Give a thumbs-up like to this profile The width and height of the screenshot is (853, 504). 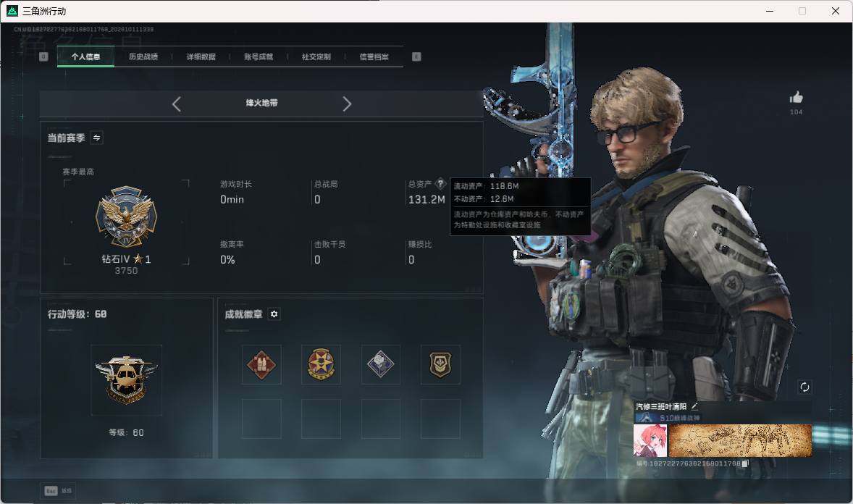click(797, 98)
